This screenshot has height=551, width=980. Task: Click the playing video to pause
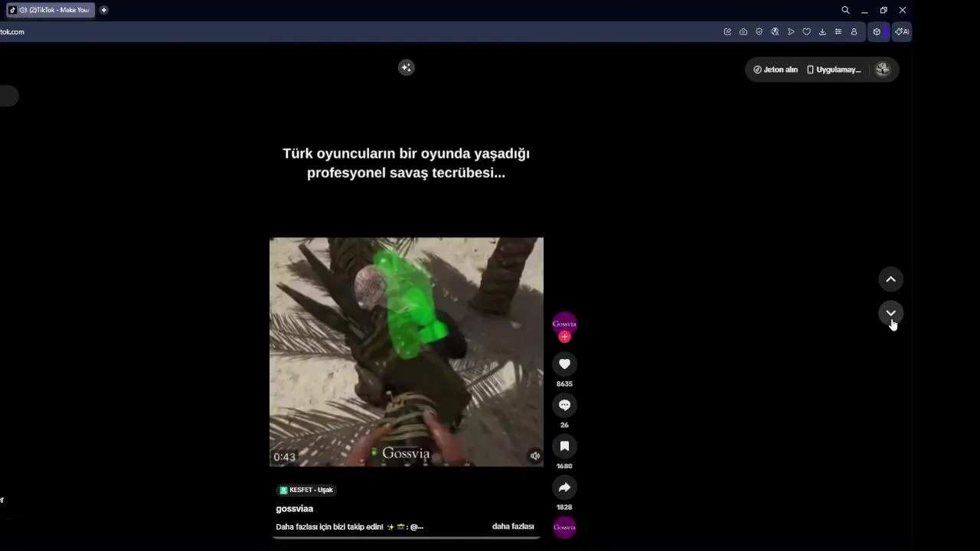pos(406,352)
